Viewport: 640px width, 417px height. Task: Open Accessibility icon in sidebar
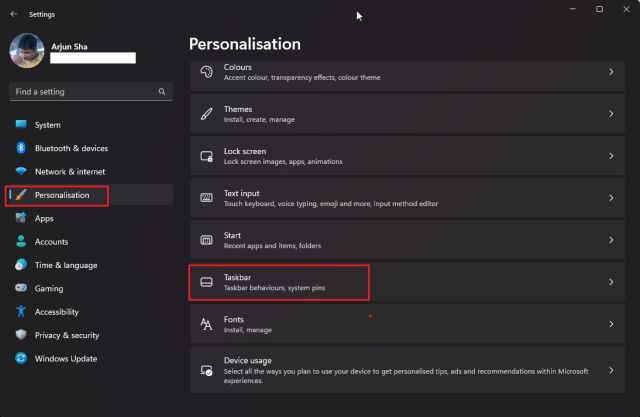[x=21, y=311]
